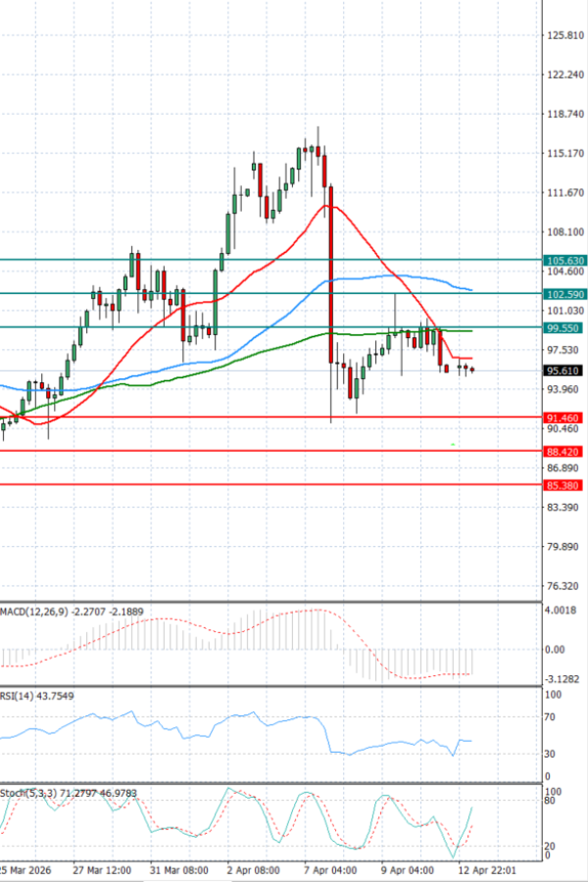This screenshot has width=588, height=882.
Task: Click the 85.380 lowest support label
Action: [x=565, y=485]
